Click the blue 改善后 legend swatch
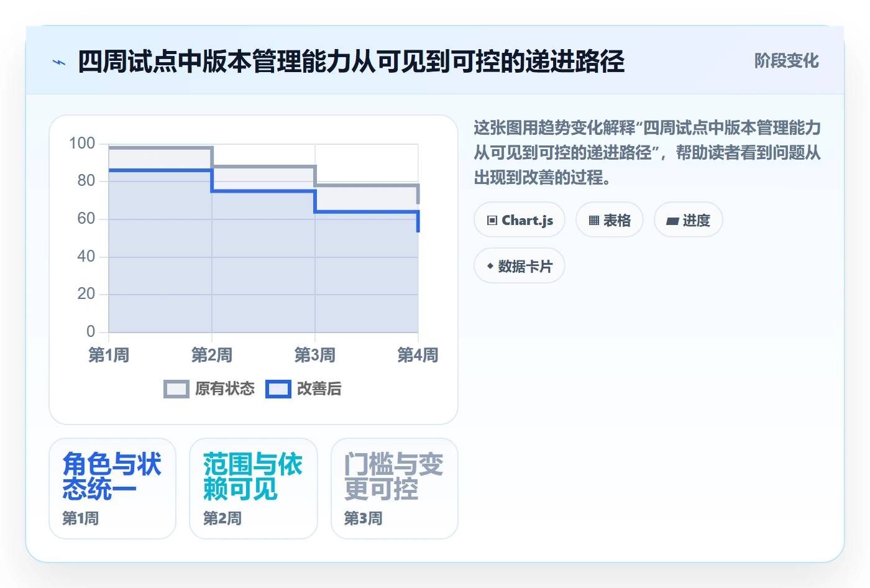 pos(278,389)
